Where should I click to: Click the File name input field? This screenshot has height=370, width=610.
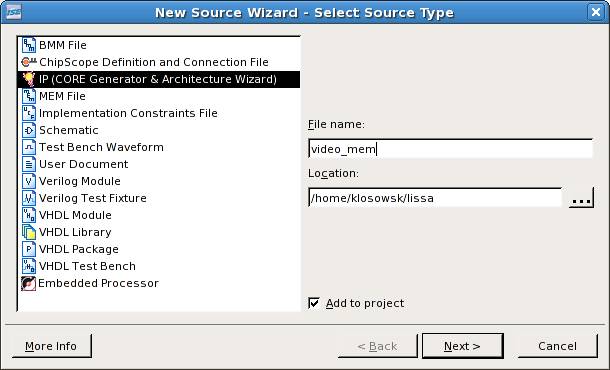pyautogui.click(x=450, y=149)
